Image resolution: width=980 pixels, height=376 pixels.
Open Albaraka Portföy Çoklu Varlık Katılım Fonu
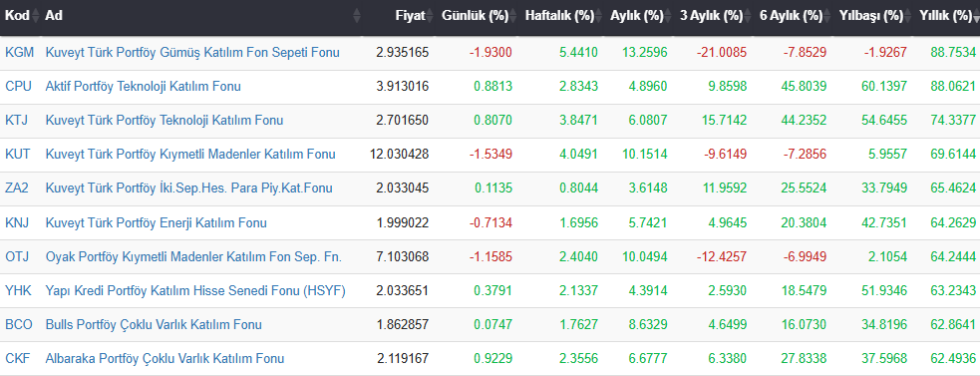click(x=165, y=358)
